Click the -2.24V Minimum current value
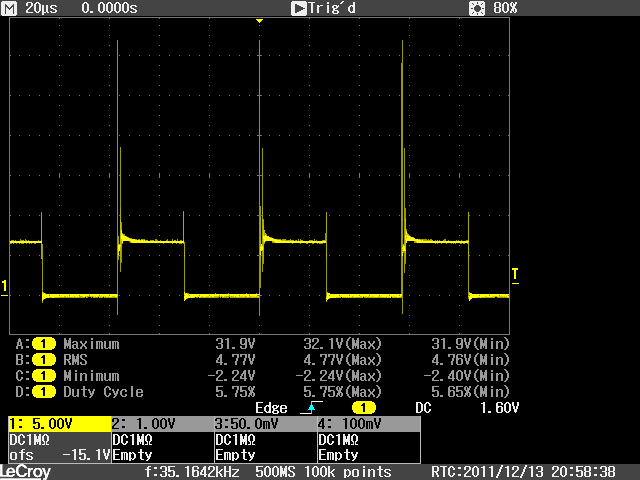The width and height of the screenshot is (640, 480). coord(231,376)
